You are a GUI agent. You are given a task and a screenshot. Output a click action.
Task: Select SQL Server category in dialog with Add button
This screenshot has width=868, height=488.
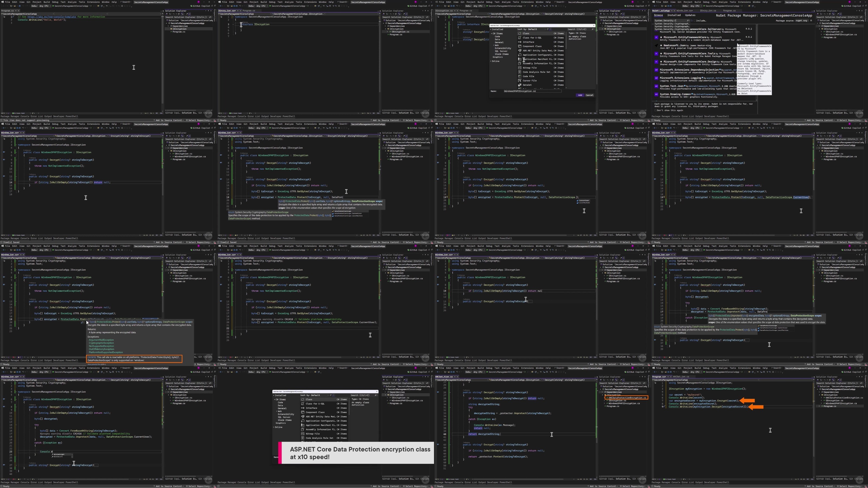[x=501, y=51]
